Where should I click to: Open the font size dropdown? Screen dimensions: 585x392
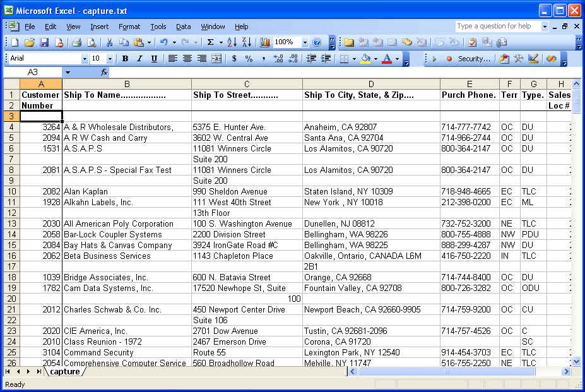110,59
